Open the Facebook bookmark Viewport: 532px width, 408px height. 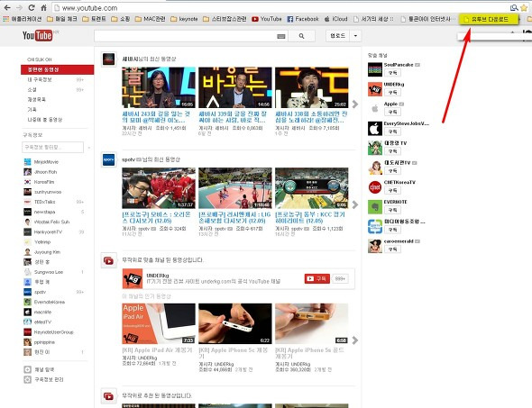click(303, 19)
